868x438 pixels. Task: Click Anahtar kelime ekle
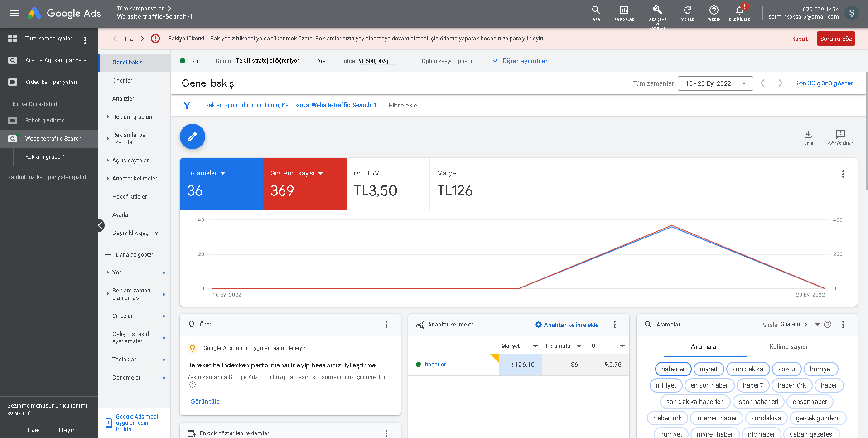[567, 325]
